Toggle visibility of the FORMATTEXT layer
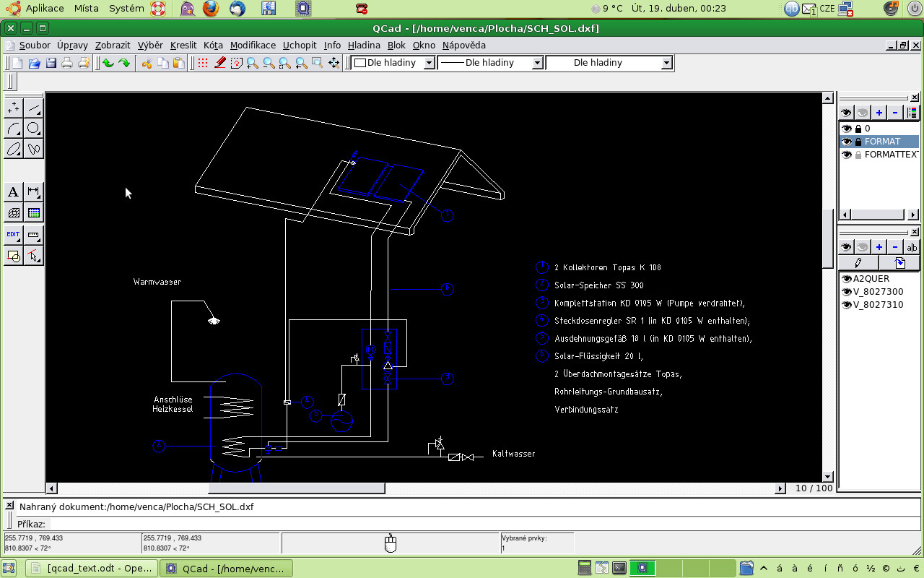 [x=847, y=155]
